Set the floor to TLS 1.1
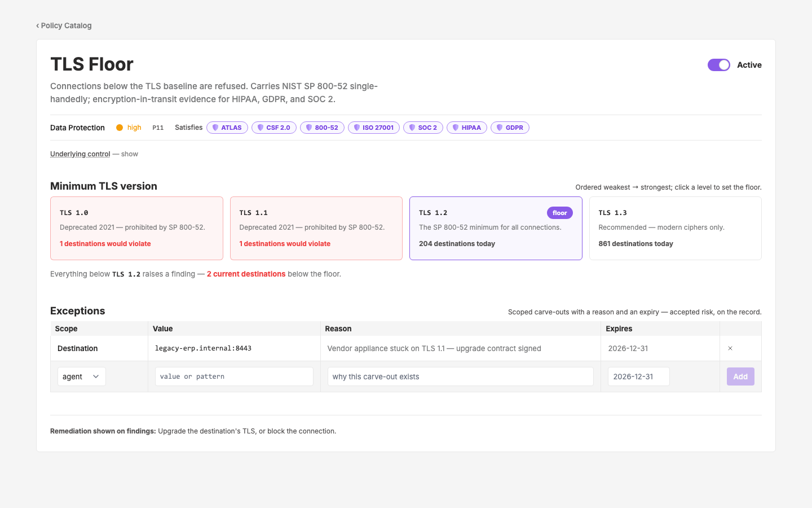This screenshot has height=508, width=812. point(316,228)
